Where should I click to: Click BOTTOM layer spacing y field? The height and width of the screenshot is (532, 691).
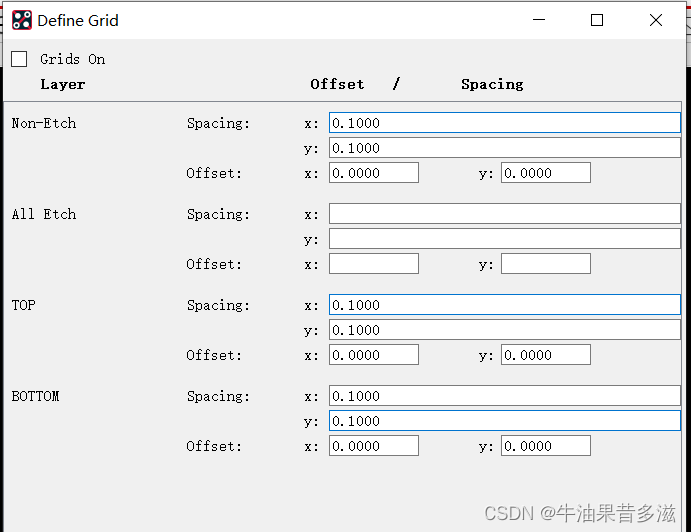(504, 421)
